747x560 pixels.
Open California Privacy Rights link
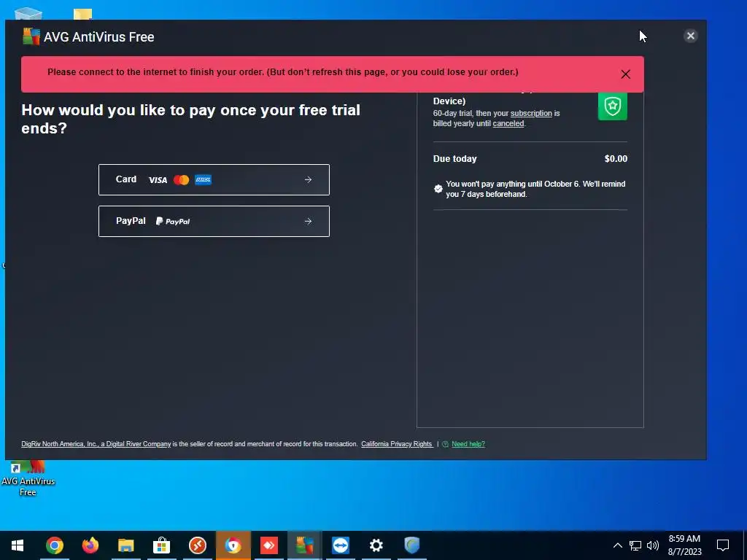click(x=396, y=444)
